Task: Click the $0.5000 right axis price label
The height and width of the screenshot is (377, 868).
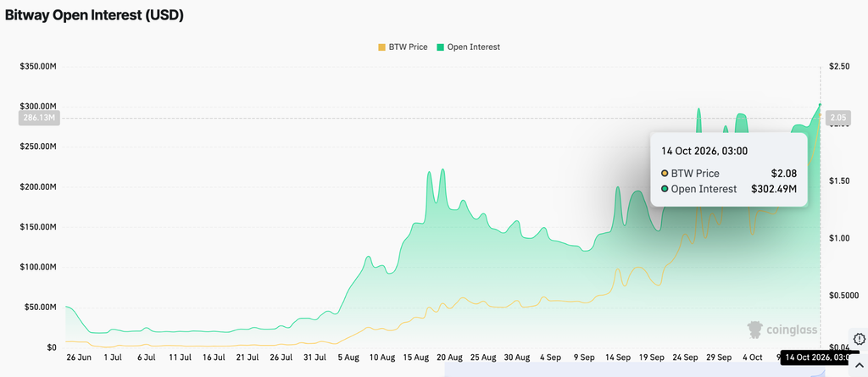Action: coord(843,296)
